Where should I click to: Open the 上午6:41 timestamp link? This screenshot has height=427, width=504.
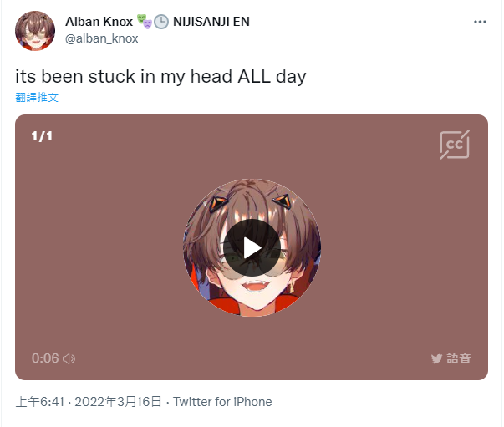(40, 402)
